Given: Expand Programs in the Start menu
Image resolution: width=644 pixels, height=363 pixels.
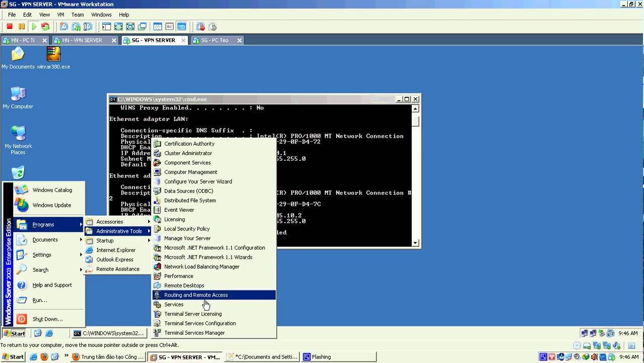Looking at the screenshot, I should 49,225.
